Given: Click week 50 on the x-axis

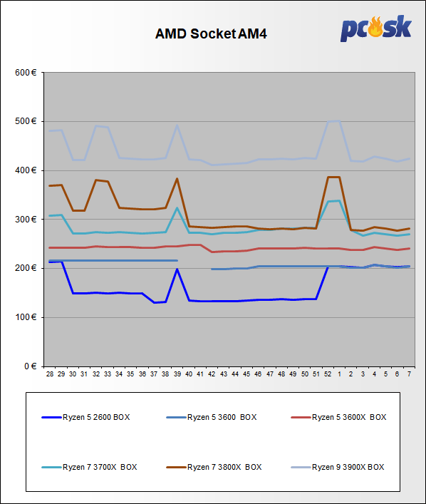Looking at the screenshot, I should tap(305, 374).
